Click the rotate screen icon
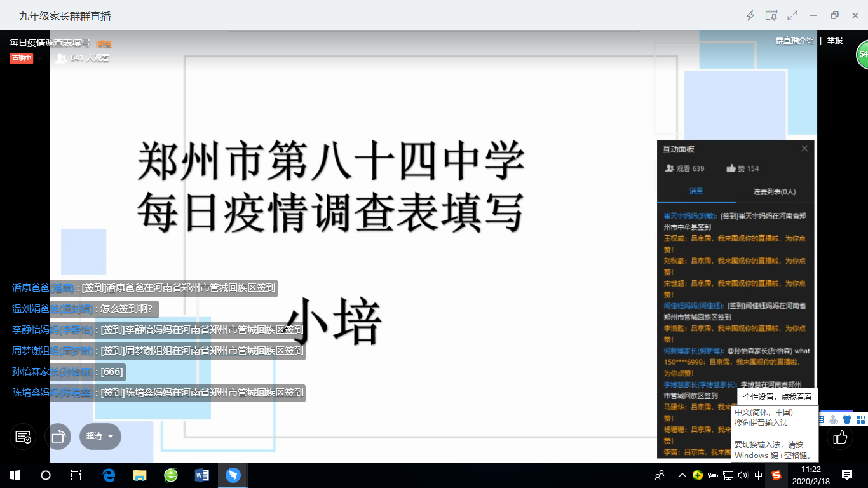868x488 pixels. pyautogui.click(x=58, y=437)
